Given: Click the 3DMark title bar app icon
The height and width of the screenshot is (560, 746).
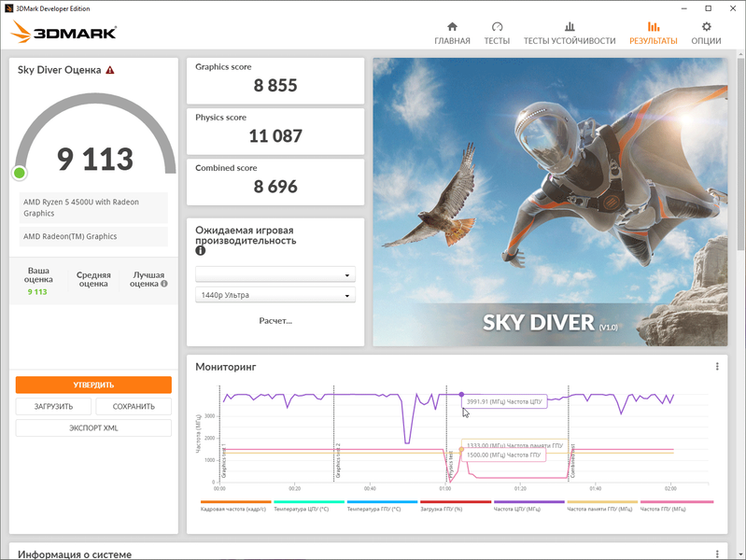Looking at the screenshot, I should [8, 8].
